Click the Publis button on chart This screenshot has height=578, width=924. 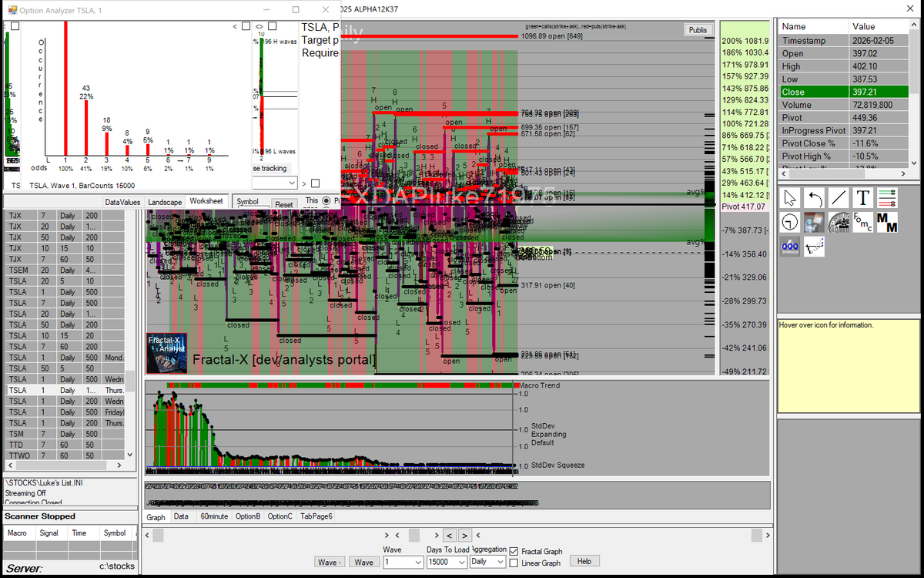pyautogui.click(x=698, y=30)
